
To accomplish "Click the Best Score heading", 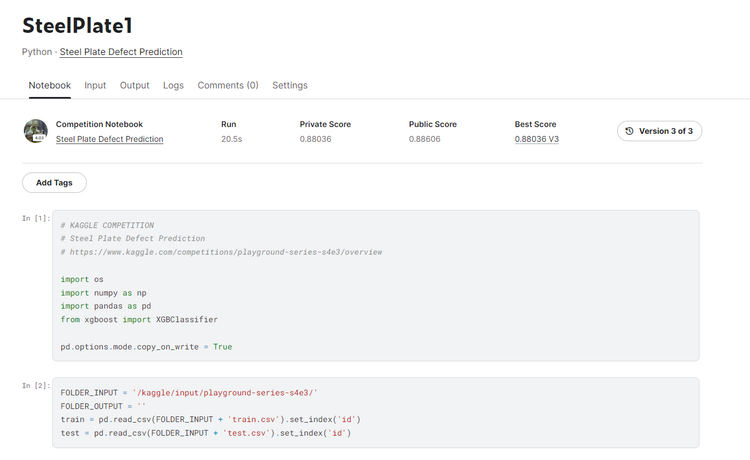I will click(535, 124).
